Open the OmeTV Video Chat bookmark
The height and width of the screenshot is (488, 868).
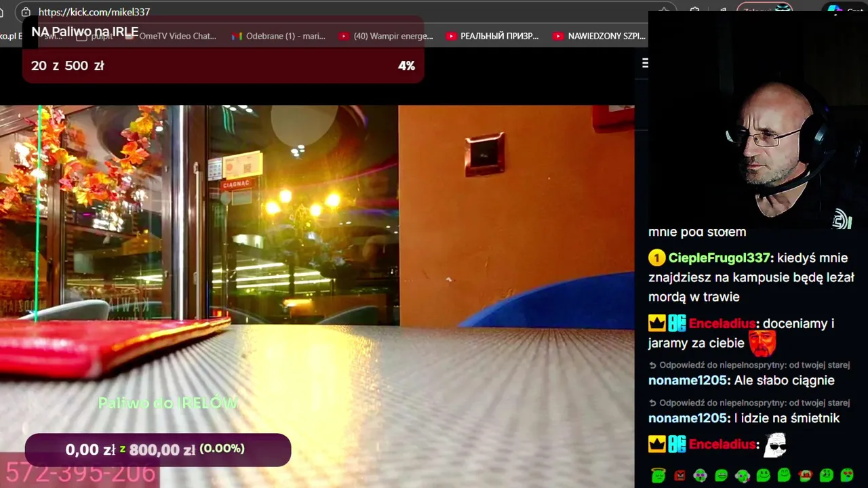tap(170, 36)
